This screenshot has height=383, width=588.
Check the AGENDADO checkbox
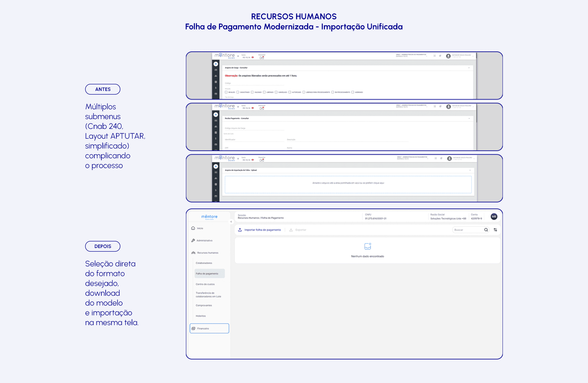[352, 92]
